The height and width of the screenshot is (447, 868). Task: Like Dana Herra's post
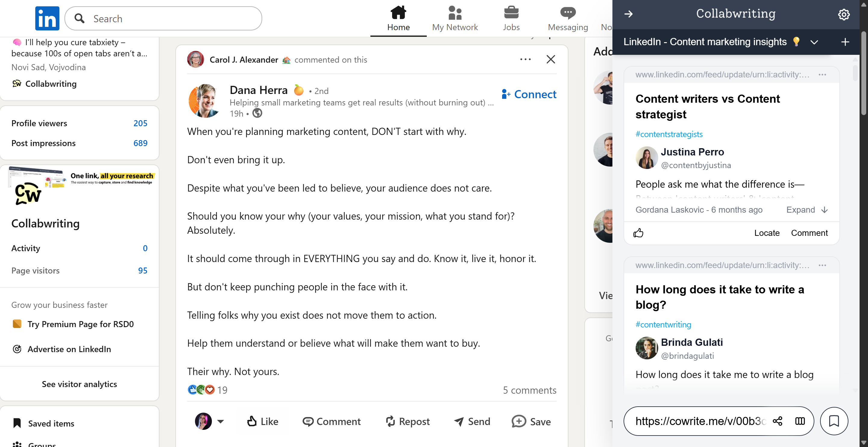click(x=263, y=421)
